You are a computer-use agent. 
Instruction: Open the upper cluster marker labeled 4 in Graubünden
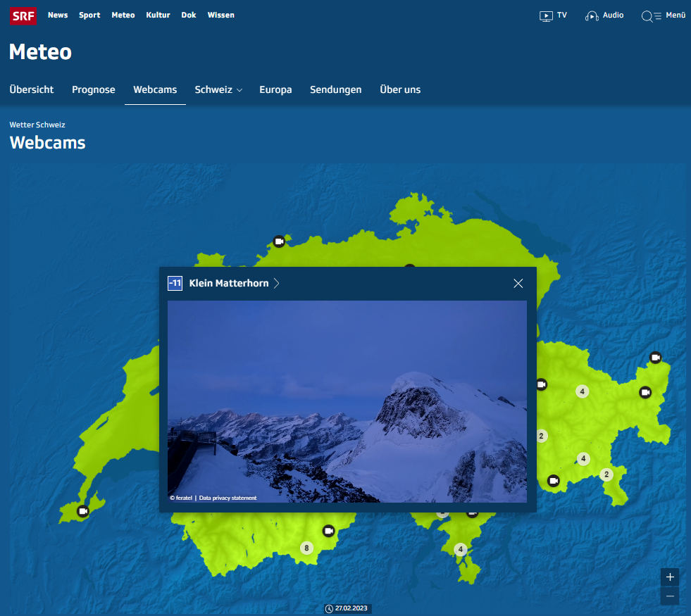coord(582,391)
